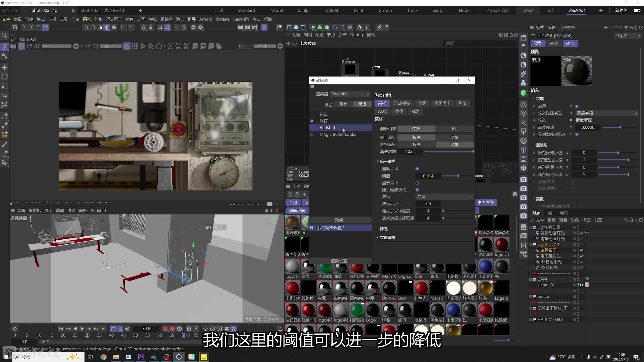Open the 渲染器 Redshift dropdown
This screenshot has height=362, width=644.
pos(350,94)
